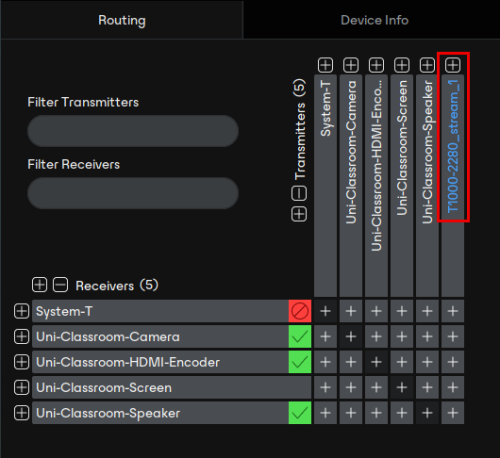The image size is (500, 458).
Task: Click green checkmark status on Uni-Classroom-Speaker receiver
Action: [x=300, y=413]
